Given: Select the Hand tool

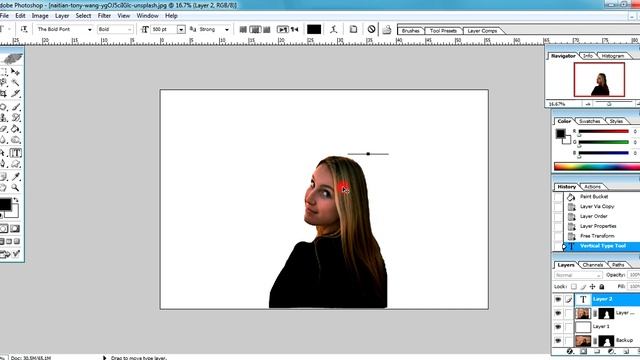Looking at the screenshot, I should pyautogui.click(x=4, y=188).
